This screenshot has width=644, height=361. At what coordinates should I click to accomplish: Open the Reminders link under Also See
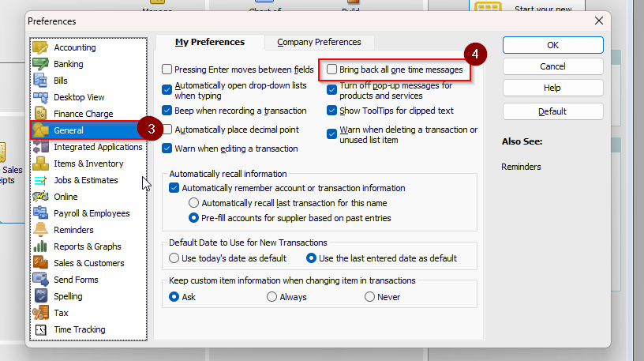click(521, 167)
